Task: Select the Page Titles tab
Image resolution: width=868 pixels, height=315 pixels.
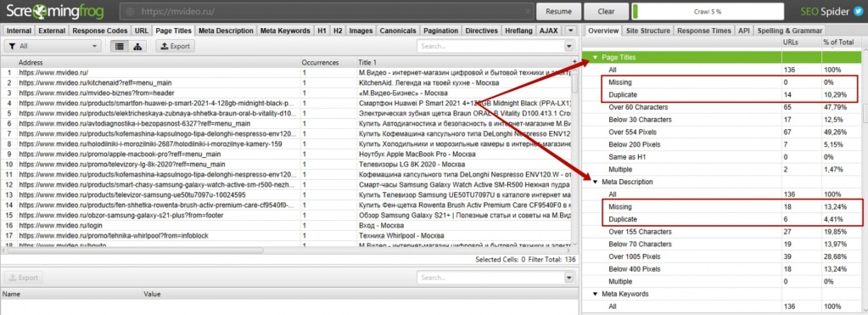Action: pyautogui.click(x=173, y=31)
